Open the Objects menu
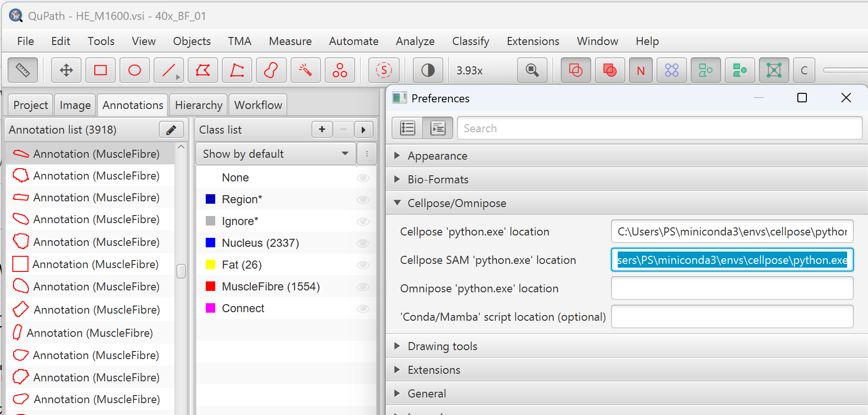 point(192,41)
